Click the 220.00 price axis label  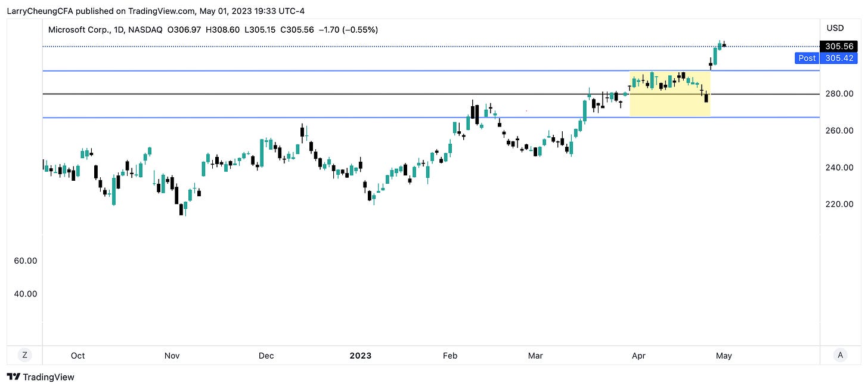pyautogui.click(x=839, y=204)
